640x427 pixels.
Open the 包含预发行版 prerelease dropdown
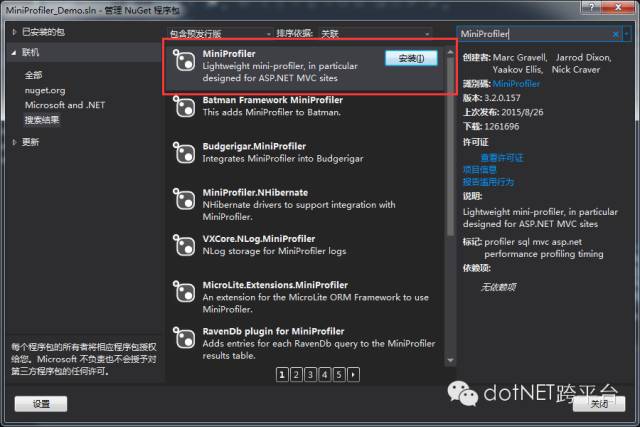pyautogui.click(x=220, y=34)
